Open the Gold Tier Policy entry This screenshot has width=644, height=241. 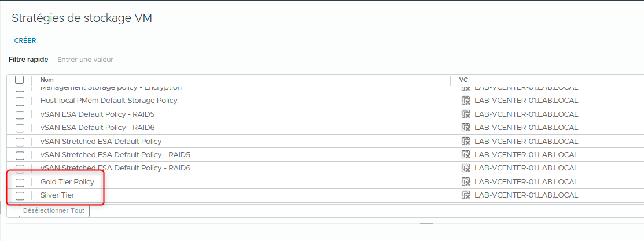click(67, 182)
